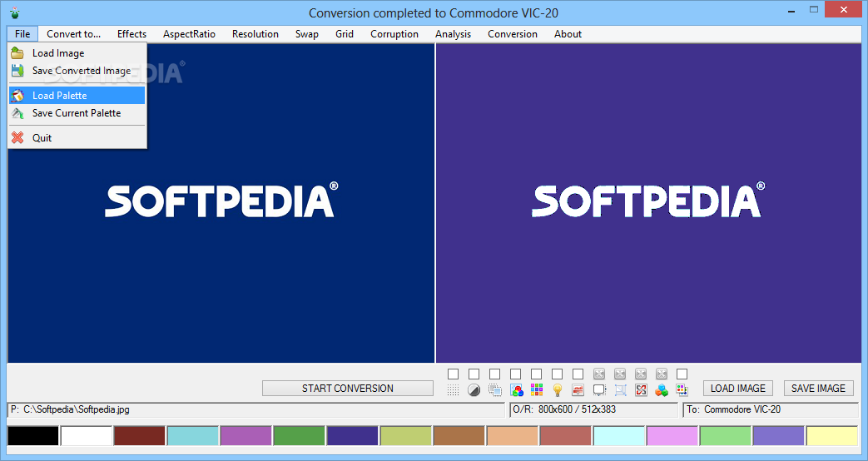Viewport: 868px width, 461px height.
Task: Click the light bulb brightness icon
Action: click(558, 390)
